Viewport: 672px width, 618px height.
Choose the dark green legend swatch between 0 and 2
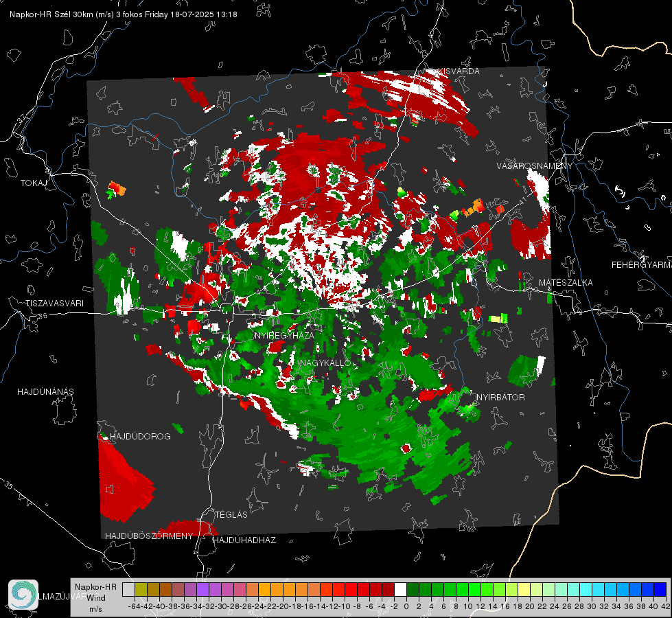(413, 589)
